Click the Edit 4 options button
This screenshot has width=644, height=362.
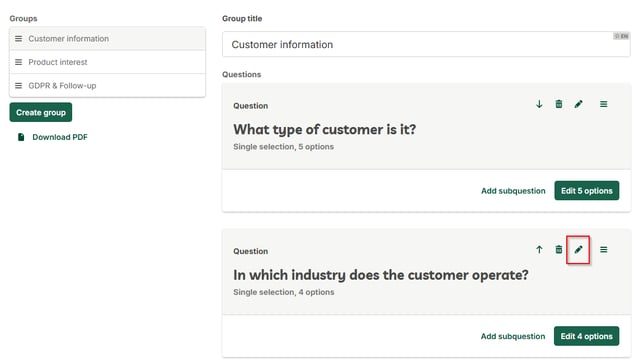click(586, 336)
